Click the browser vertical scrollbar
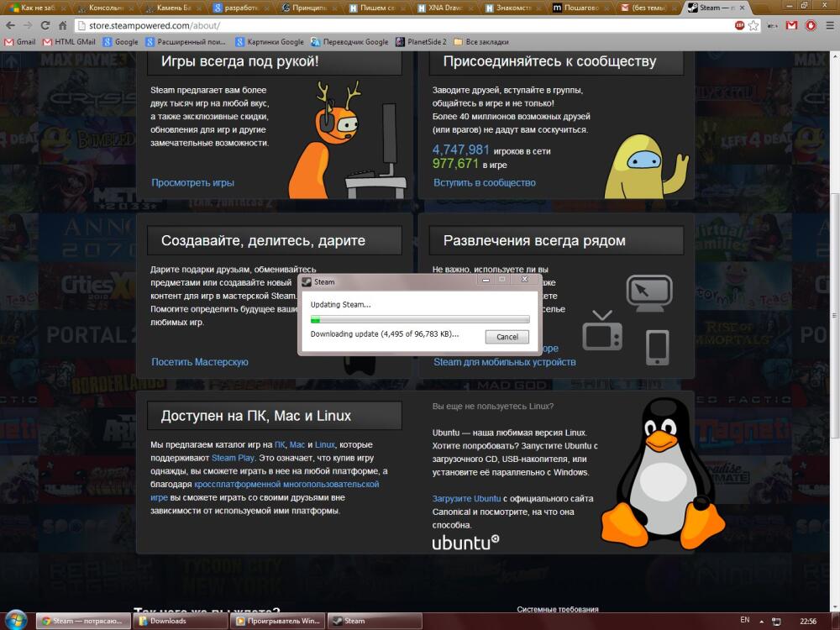 (835, 316)
